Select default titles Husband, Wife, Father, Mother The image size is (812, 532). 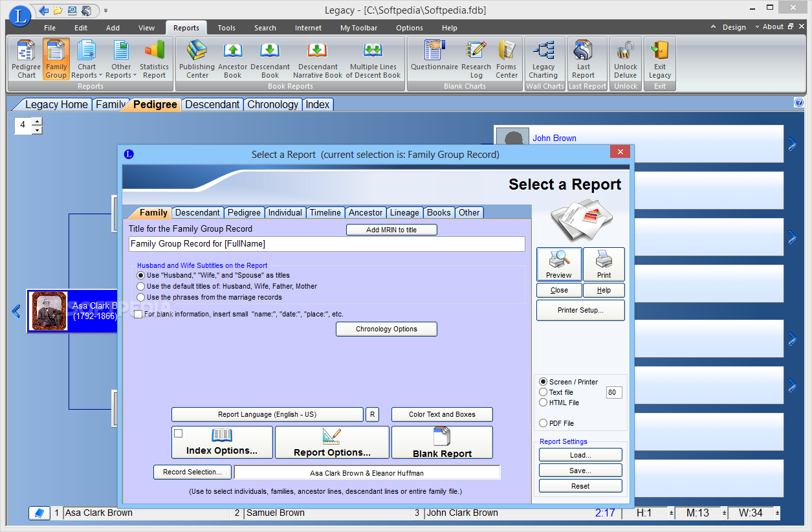point(140,286)
